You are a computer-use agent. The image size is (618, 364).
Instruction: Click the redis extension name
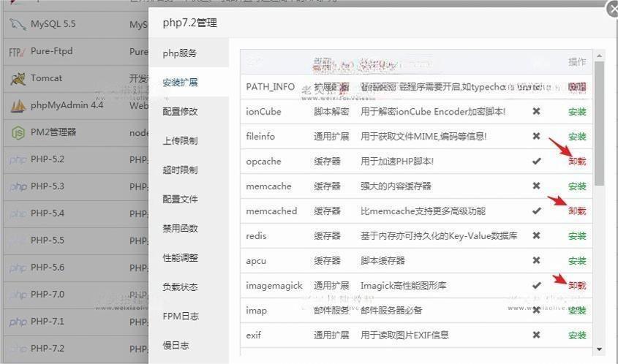pos(256,236)
